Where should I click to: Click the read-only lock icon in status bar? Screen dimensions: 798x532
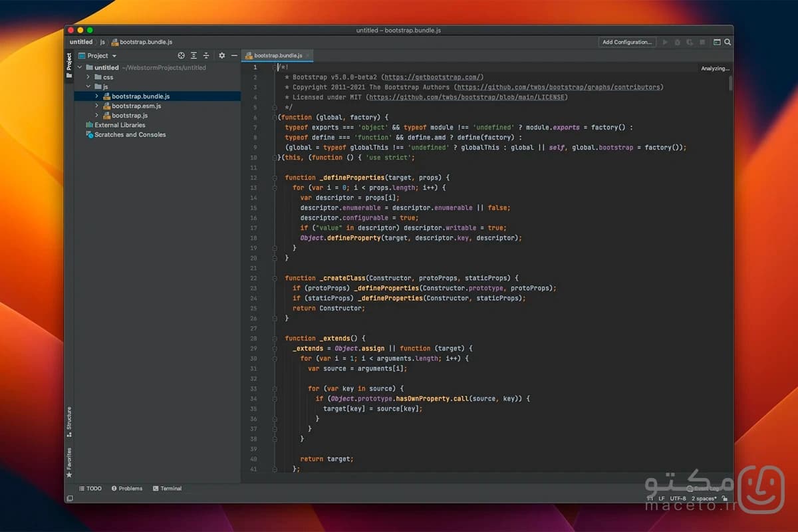click(x=725, y=498)
